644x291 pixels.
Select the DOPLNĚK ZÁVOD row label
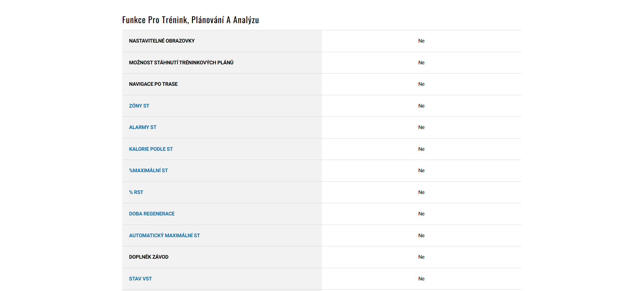(149, 257)
